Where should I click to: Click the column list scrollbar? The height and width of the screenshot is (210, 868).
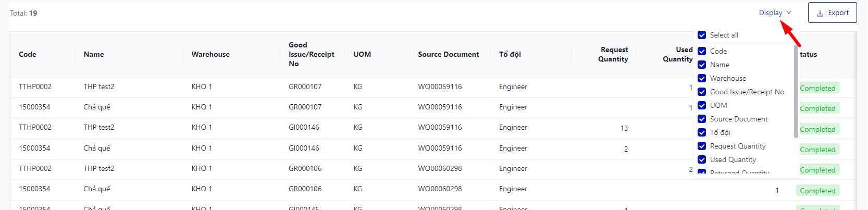(796, 92)
